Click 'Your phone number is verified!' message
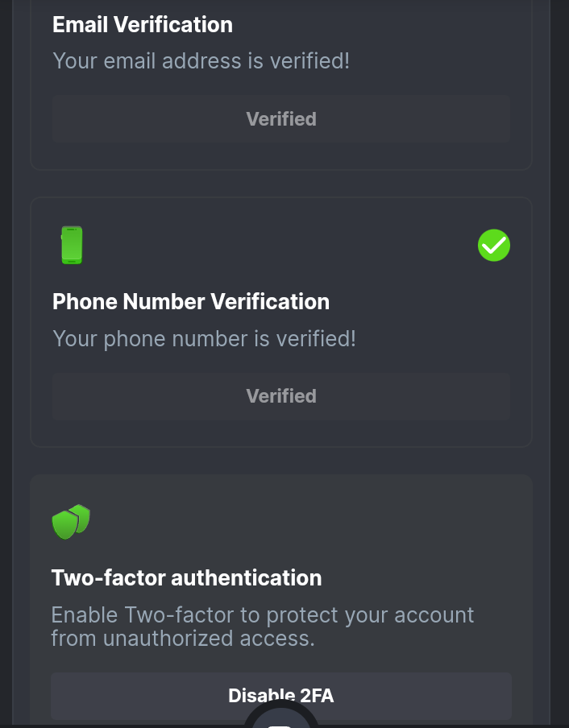569x728 pixels. tap(204, 338)
